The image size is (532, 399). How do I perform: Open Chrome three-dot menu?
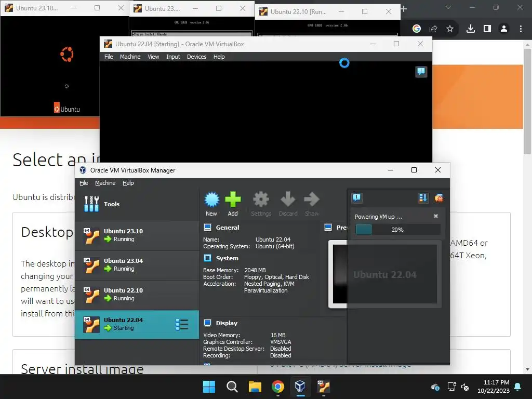(x=521, y=29)
